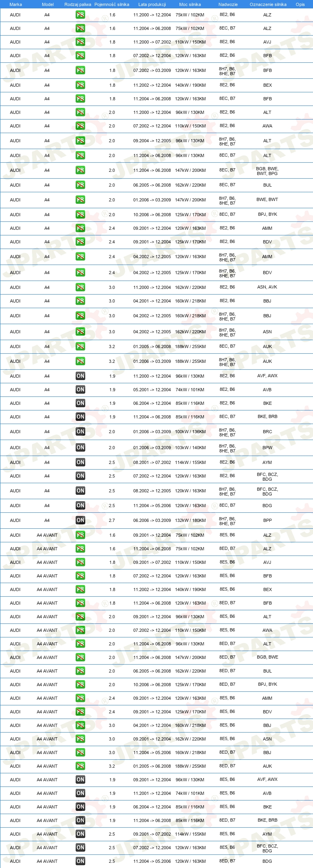Select the ON diesel icon in the BPW row
Image resolution: width=313 pixels, height=868 pixels.
click(80, 448)
